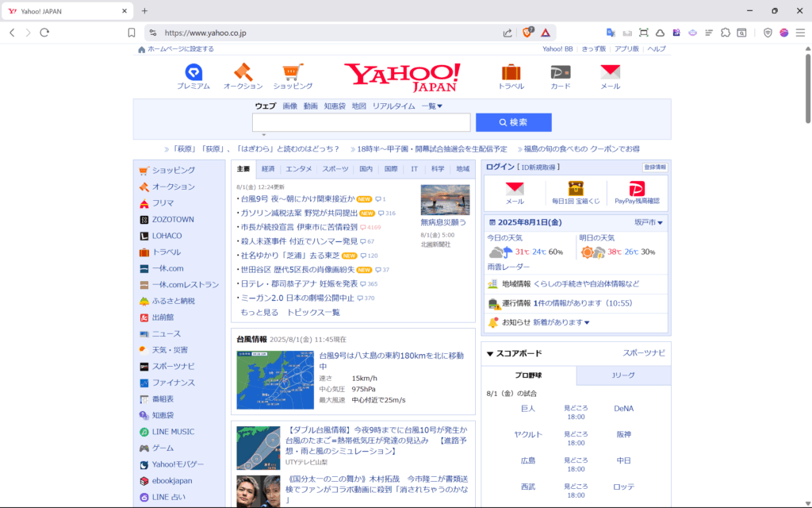The image size is (812, 508).
Task: Expand the お知らせ 新着があります notifications
Action: [x=561, y=322]
